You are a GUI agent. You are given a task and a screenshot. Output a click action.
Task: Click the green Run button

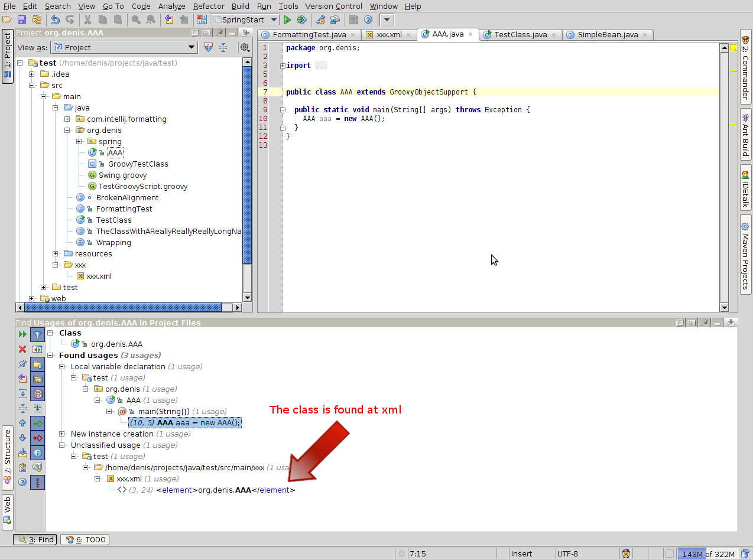pyautogui.click(x=288, y=19)
